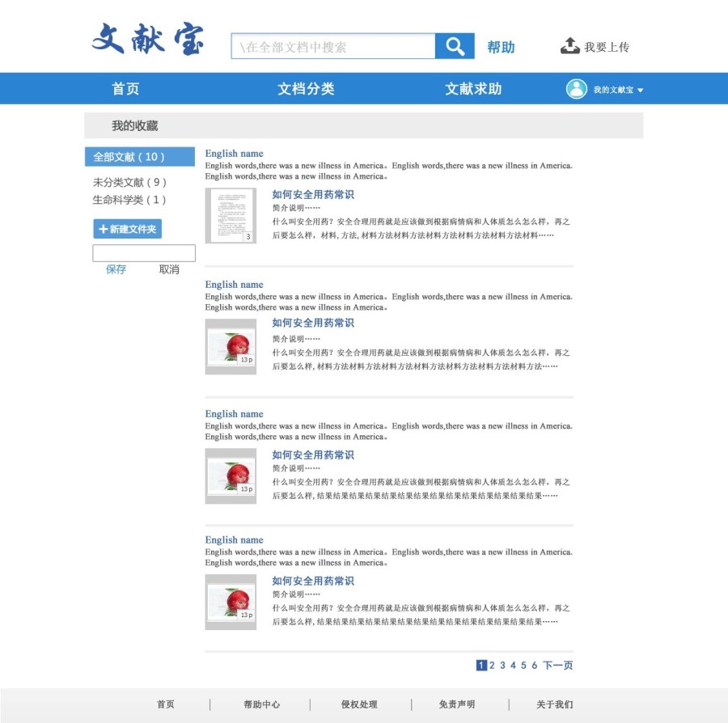Click the 我要上传 upload icon
Viewport: 728px width, 723px height.
click(x=569, y=46)
